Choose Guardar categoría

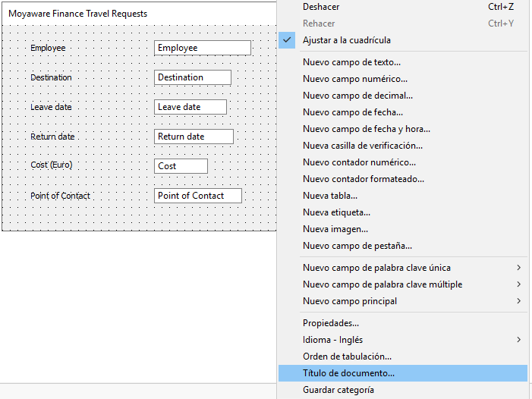[403, 390]
